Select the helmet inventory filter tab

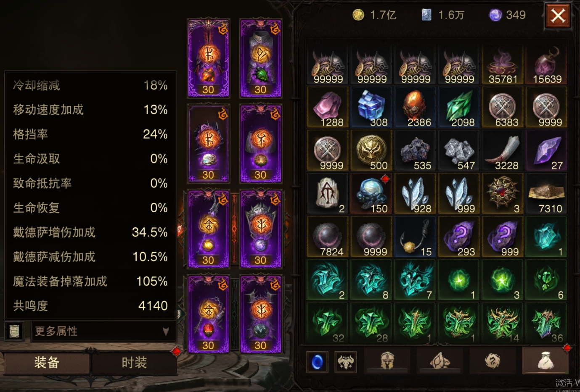click(387, 361)
